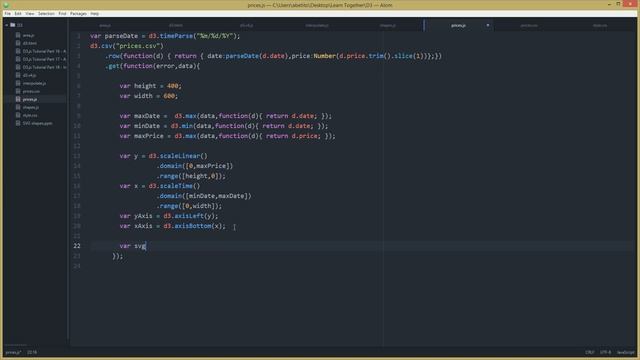Open the View menu

click(30, 13)
